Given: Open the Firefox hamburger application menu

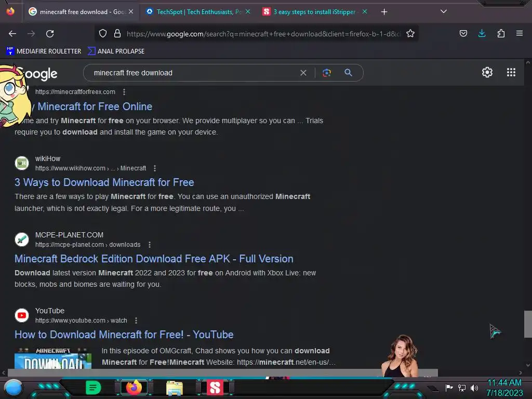Looking at the screenshot, I should [519, 33].
